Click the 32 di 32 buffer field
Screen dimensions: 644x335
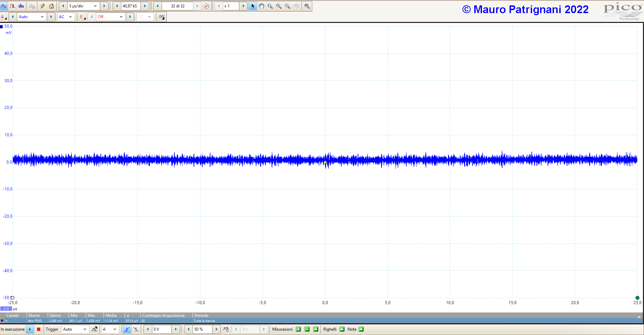177,6
